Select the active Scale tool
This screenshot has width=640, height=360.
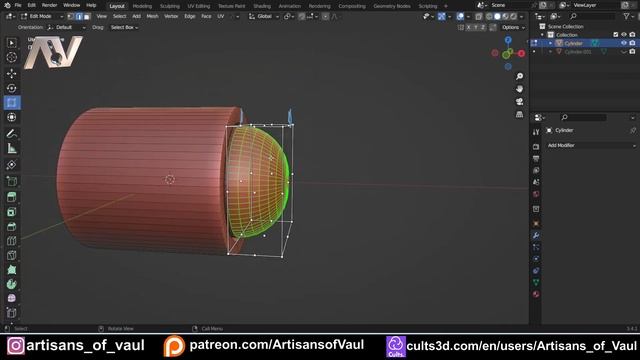(11, 102)
